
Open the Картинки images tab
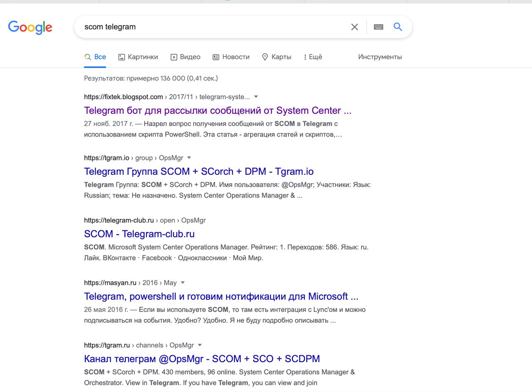tap(138, 57)
